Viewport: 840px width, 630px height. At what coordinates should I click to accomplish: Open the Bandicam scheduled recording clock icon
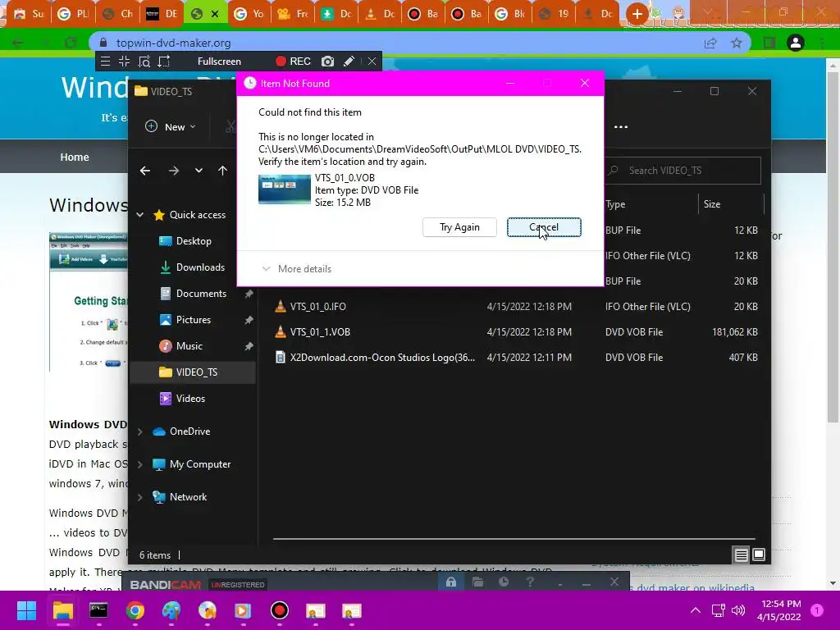[x=504, y=582]
